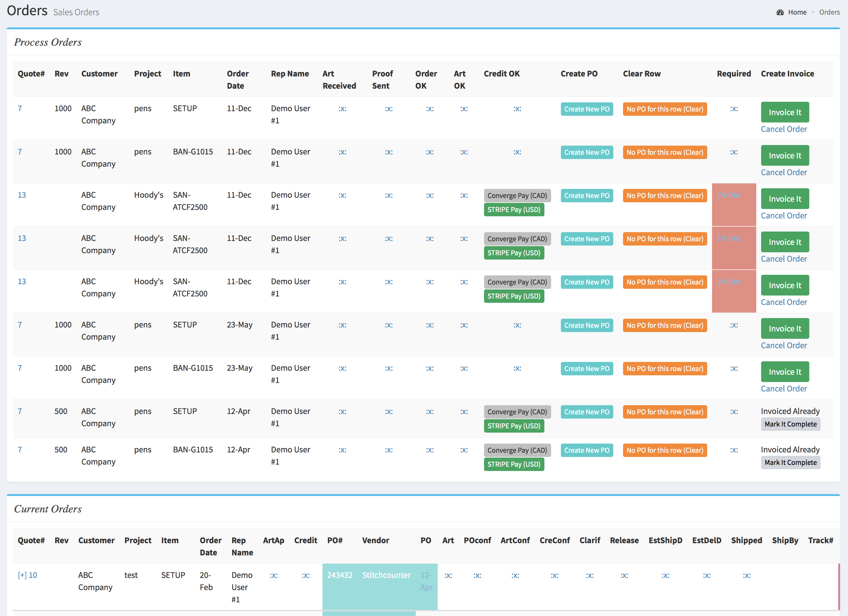848x616 pixels.
Task: Toggle EstDelD :x: for Current Orders quote 10
Action: [x=707, y=575]
